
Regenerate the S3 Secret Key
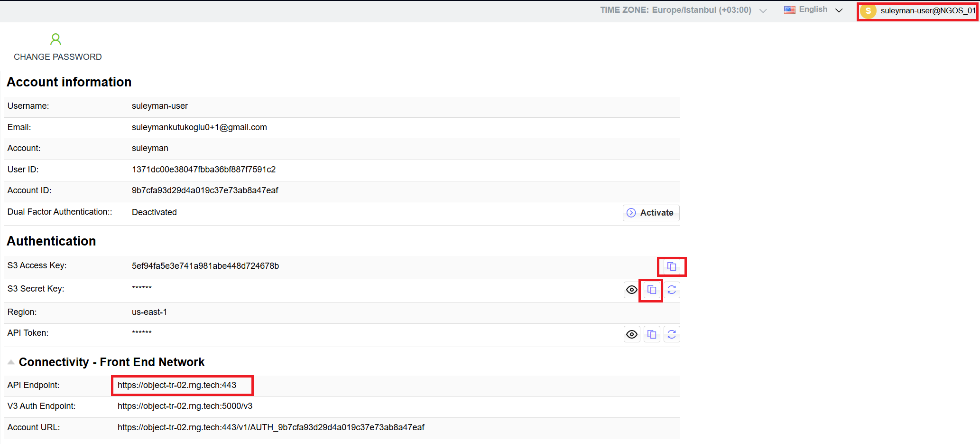click(x=672, y=290)
